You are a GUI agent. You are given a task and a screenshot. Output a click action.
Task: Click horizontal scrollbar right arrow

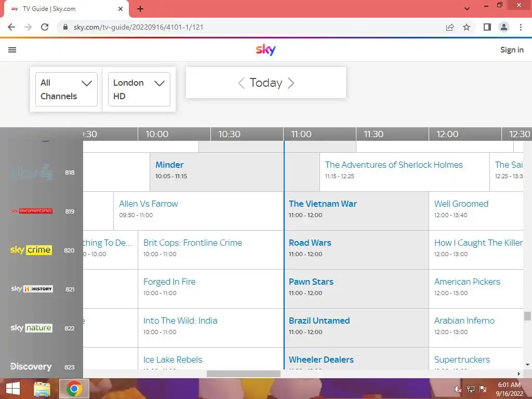(519, 374)
